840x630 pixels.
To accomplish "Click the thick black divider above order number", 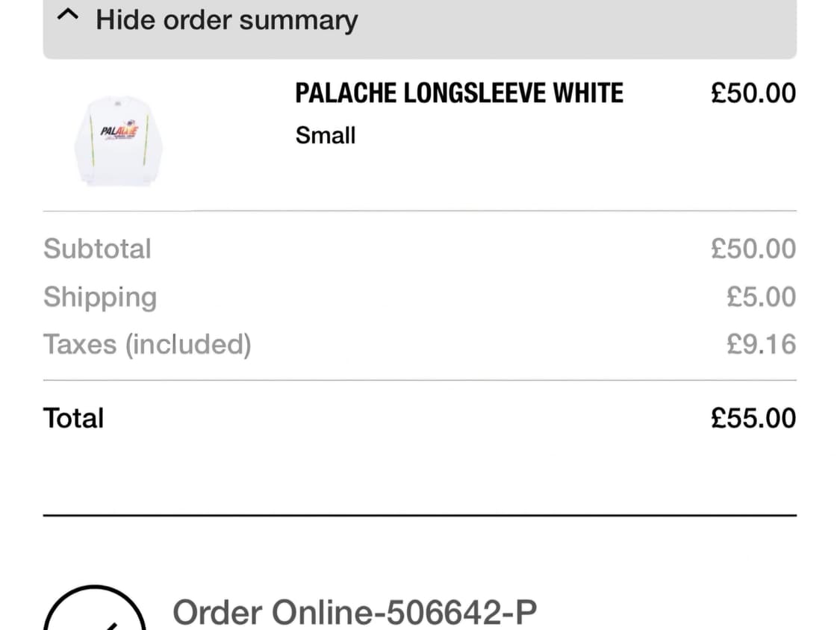I will click(x=420, y=515).
